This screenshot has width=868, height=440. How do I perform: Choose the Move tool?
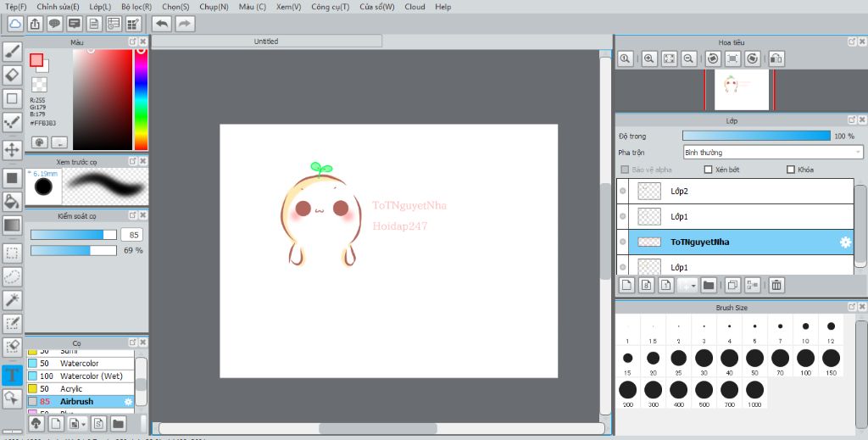point(13,150)
